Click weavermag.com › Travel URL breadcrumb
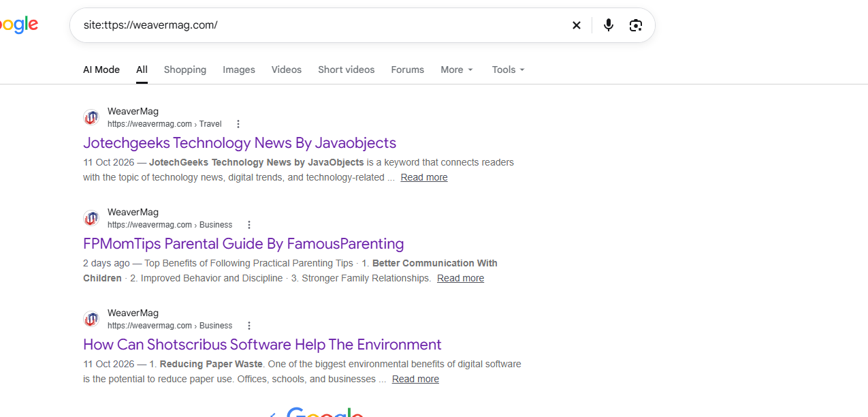This screenshot has width=868, height=417. [165, 124]
